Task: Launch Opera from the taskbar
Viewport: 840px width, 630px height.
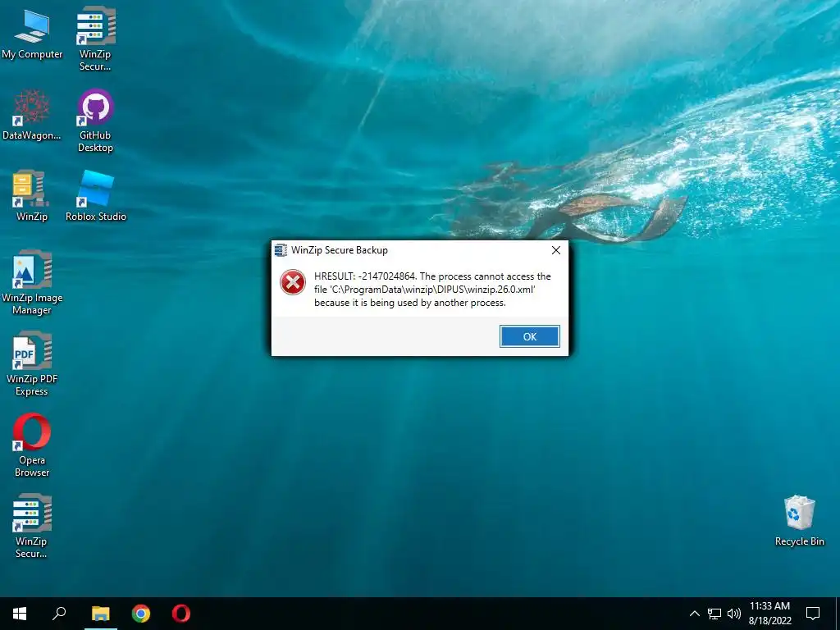Action: (181, 614)
